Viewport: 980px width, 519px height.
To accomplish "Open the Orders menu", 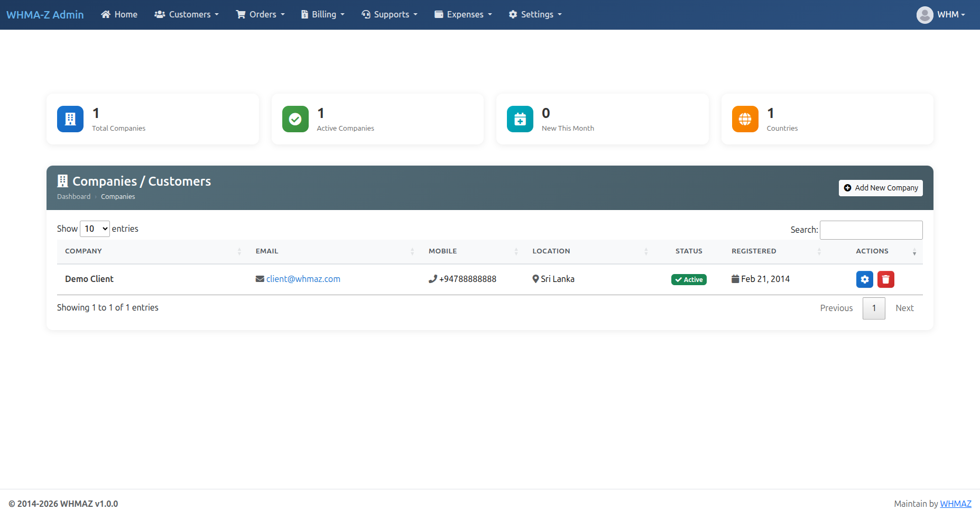I will (x=260, y=14).
